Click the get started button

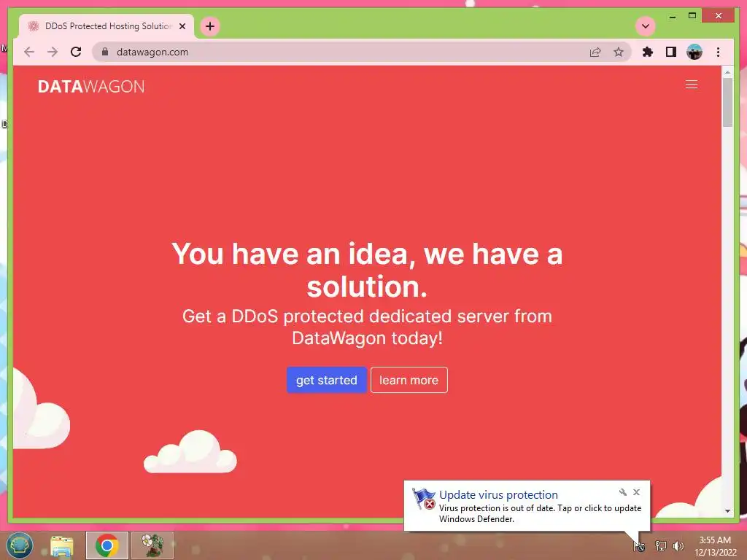326,380
